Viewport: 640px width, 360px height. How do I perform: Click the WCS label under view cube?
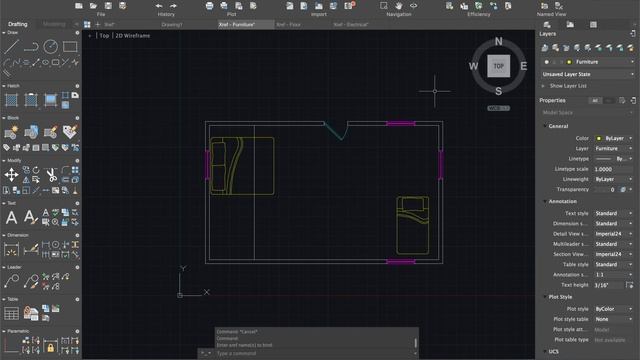[498, 108]
